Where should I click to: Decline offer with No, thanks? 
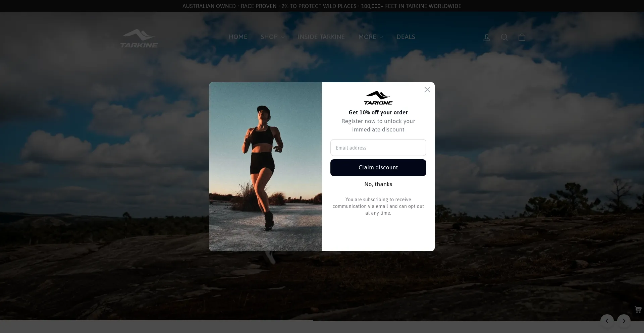click(x=378, y=184)
